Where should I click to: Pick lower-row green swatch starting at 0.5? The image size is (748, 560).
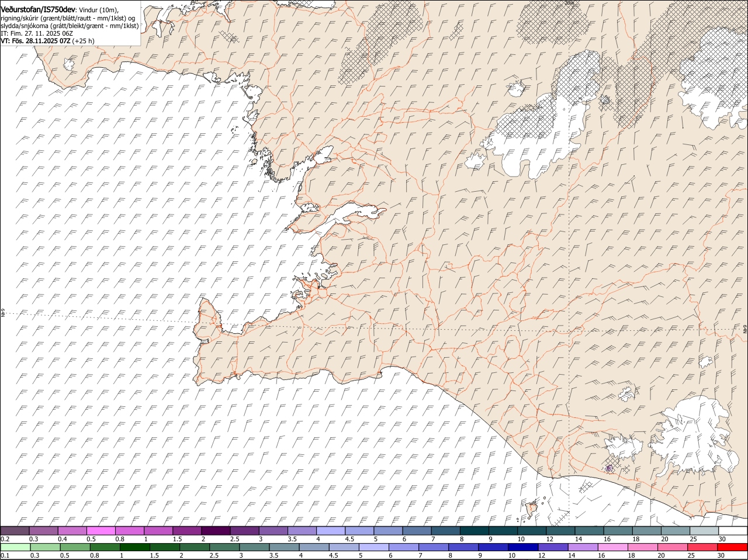(x=75, y=547)
